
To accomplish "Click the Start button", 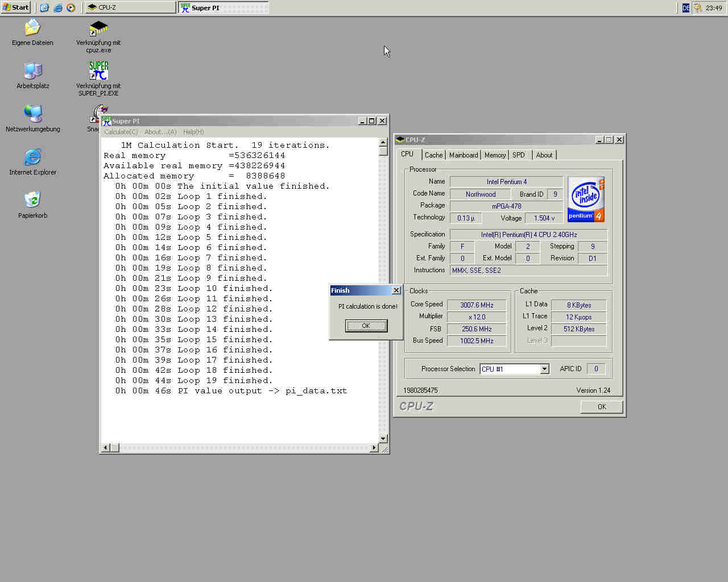I will point(15,7).
